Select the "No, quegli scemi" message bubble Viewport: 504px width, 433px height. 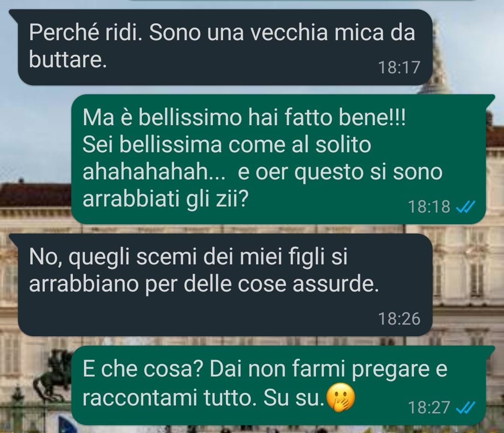tap(225, 285)
